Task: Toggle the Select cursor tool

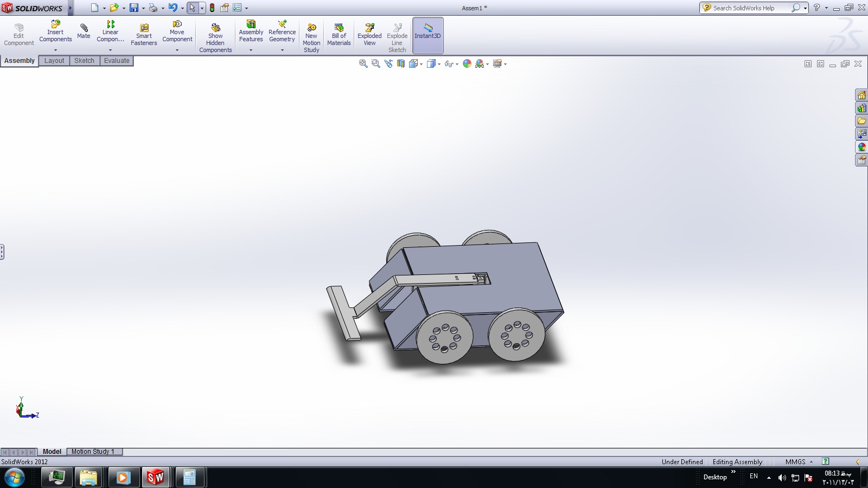Action: click(192, 8)
